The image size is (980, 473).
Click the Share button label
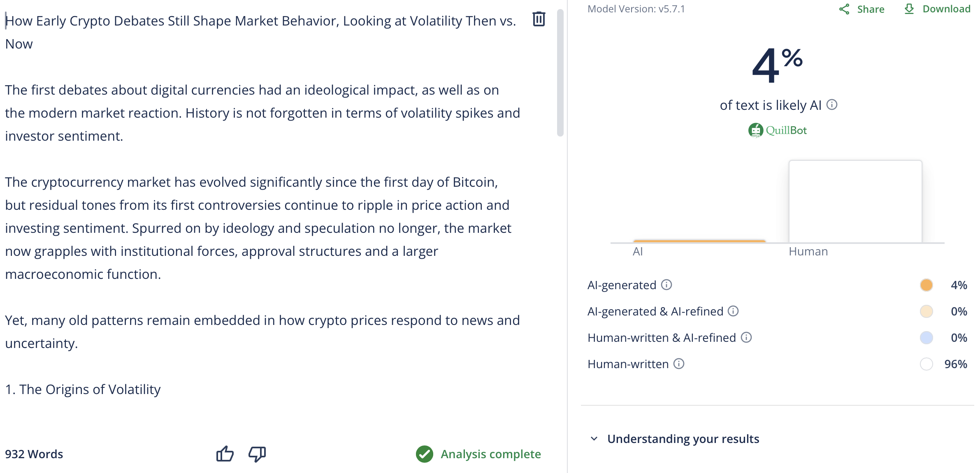pos(871,9)
